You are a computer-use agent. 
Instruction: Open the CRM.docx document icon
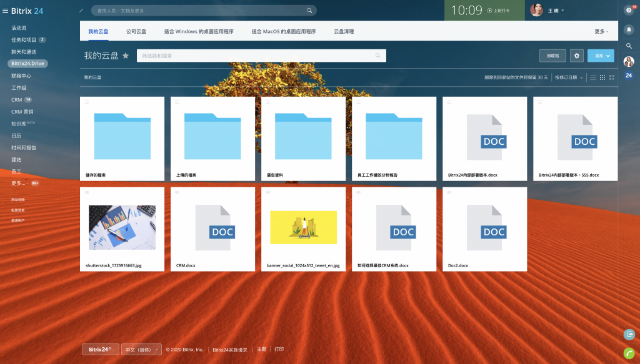[214, 227]
